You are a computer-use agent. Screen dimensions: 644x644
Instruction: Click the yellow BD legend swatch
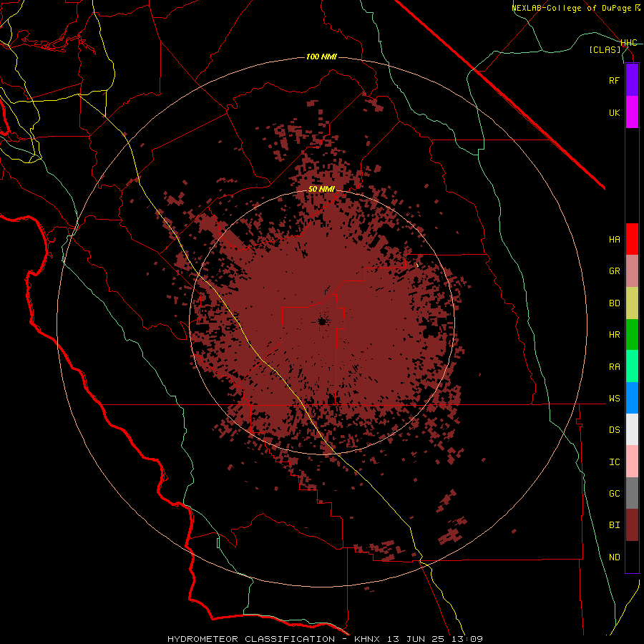click(x=632, y=303)
